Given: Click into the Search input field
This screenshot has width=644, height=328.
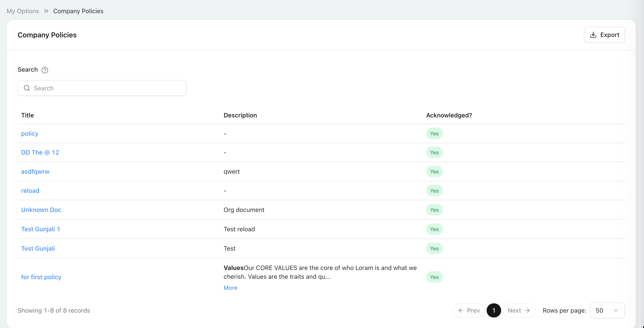Looking at the screenshot, I should (102, 88).
